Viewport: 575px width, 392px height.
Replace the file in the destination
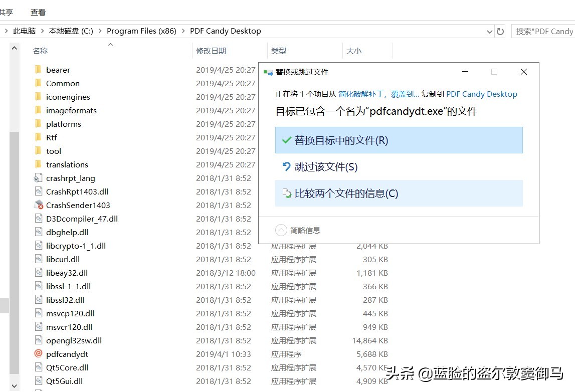[399, 140]
